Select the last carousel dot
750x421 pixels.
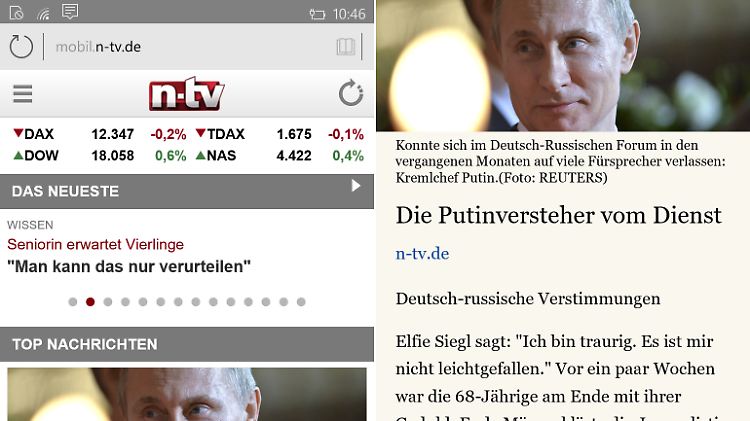pos(301,302)
